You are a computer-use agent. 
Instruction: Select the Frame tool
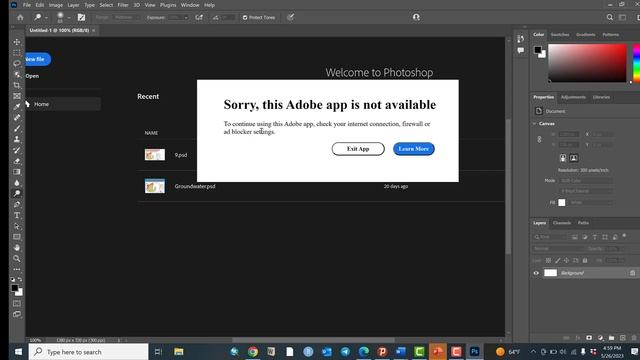pyautogui.click(x=17, y=96)
